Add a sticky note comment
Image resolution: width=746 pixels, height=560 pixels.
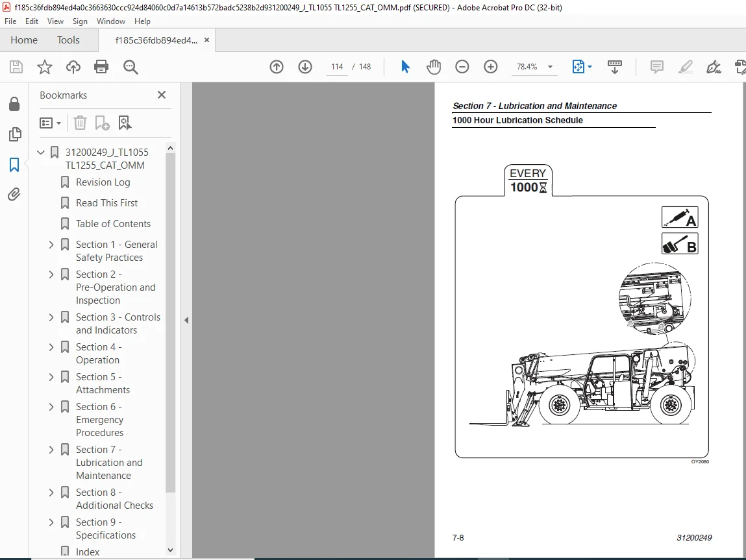[657, 67]
